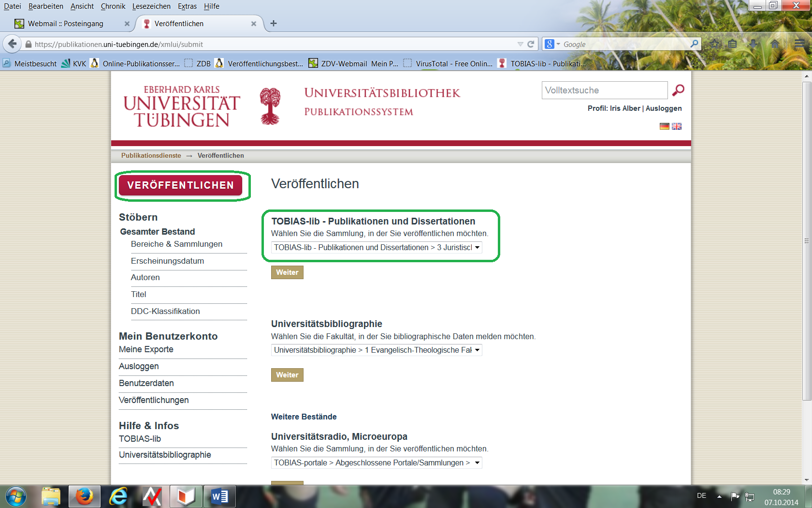
Task: Switch language with the German flag
Action: (665, 126)
